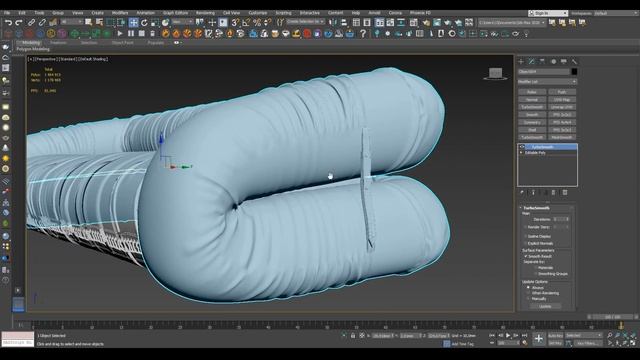Select the When Rendering radio button
This screenshot has height=360, width=640.
[528, 293]
